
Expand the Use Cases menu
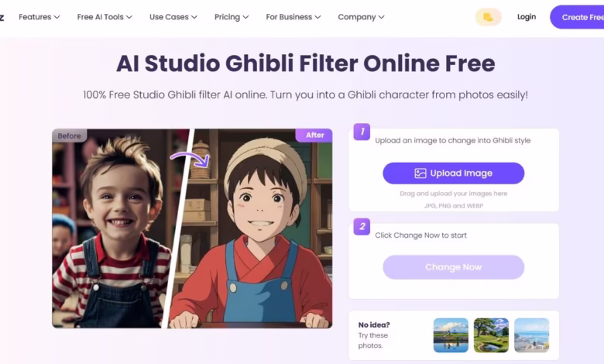point(173,17)
